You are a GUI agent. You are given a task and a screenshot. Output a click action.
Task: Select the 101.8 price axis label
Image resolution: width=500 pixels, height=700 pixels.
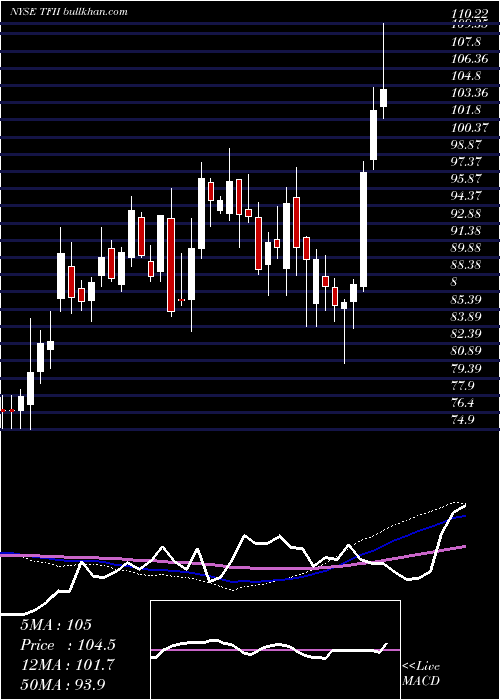pos(466,110)
